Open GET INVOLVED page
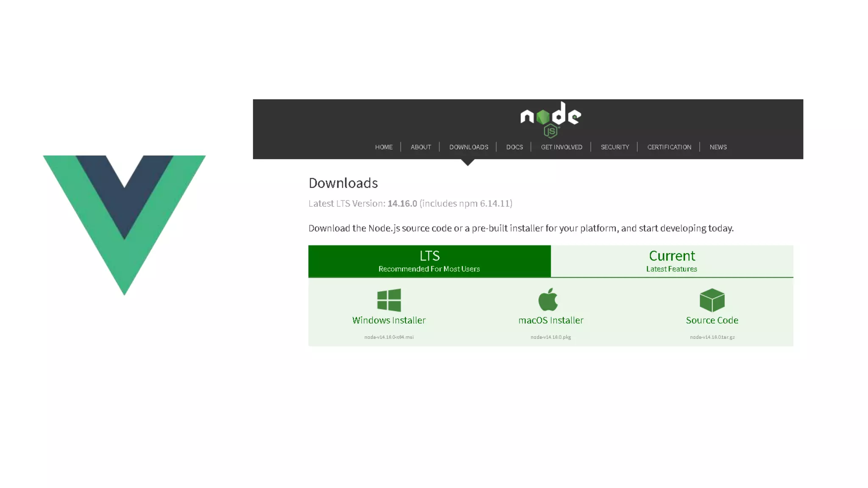 point(561,147)
